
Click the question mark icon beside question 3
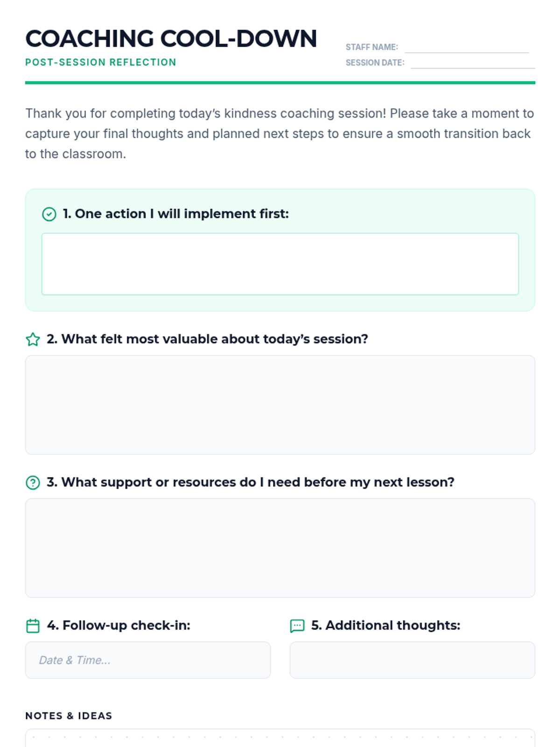[33, 483]
